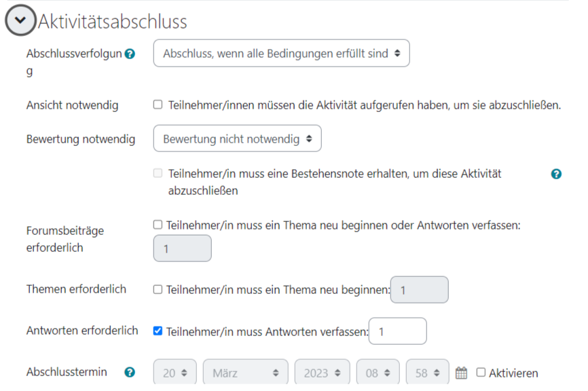Uncheck Antworten verfassen checkbox
The height and width of the screenshot is (391, 588).
click(158, 331)
